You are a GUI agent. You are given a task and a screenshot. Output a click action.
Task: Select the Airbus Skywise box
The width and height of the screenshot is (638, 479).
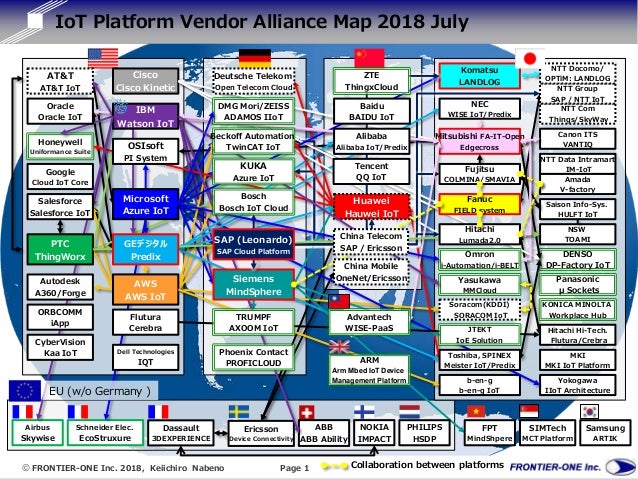coord(37,433)
